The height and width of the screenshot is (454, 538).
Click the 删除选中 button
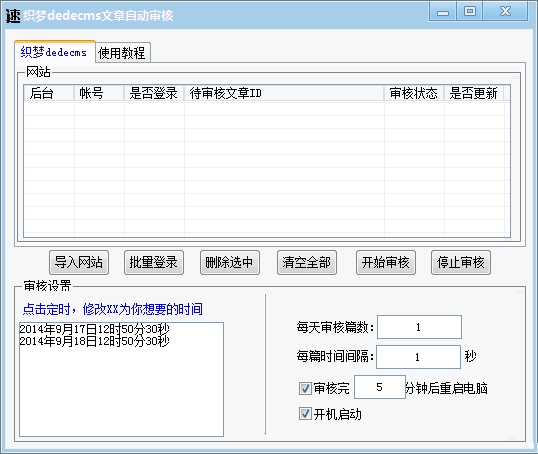point(230,263)
